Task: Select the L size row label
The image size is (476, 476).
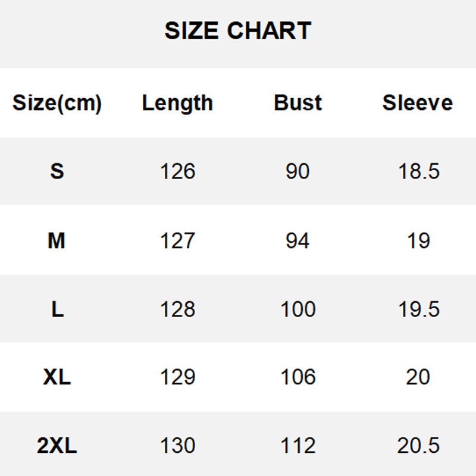Action: tap(57, 309)
